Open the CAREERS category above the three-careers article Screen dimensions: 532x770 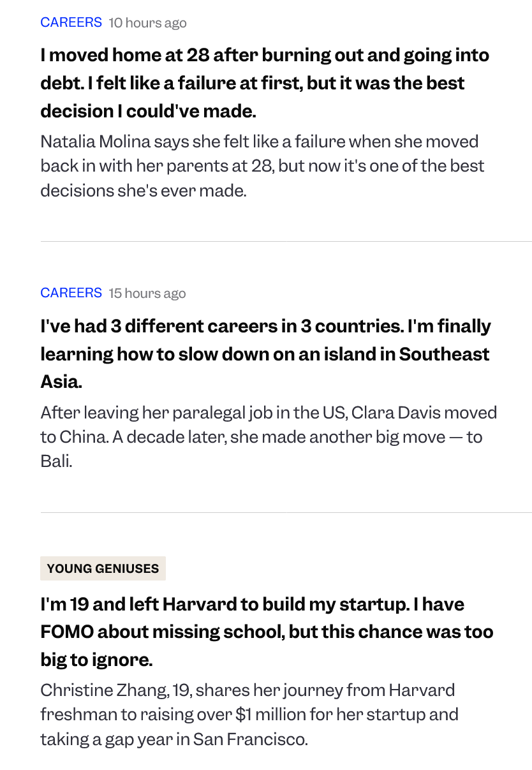pyautogui.click(x=71, y=293)
